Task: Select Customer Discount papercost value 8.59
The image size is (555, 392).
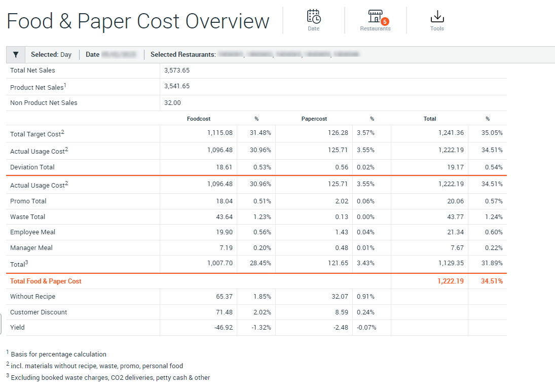Action: coord(342,312)
